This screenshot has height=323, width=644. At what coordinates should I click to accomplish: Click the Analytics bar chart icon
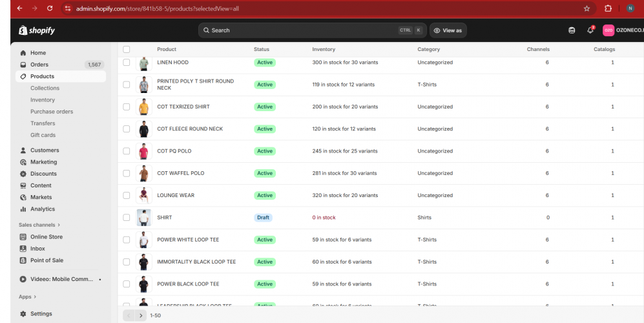point(23,209)
